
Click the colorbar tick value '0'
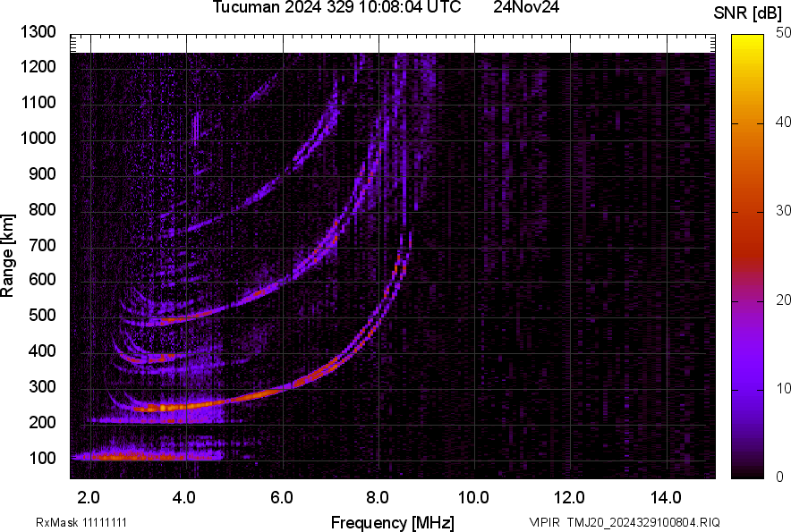click(780, 477)
